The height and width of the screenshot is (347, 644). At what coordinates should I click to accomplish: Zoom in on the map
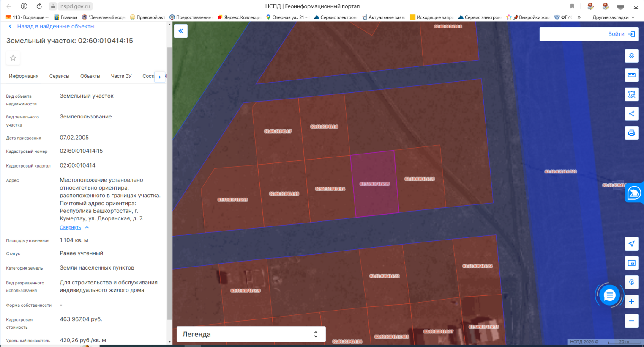[631, 302]
